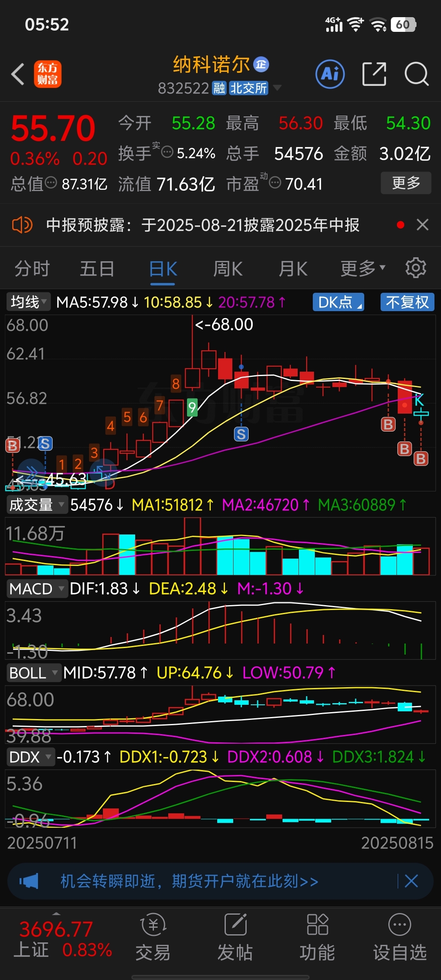Open the MACD indicator dropdown
The height and width of the screenshot is (980, 441).
coord(37,589)
